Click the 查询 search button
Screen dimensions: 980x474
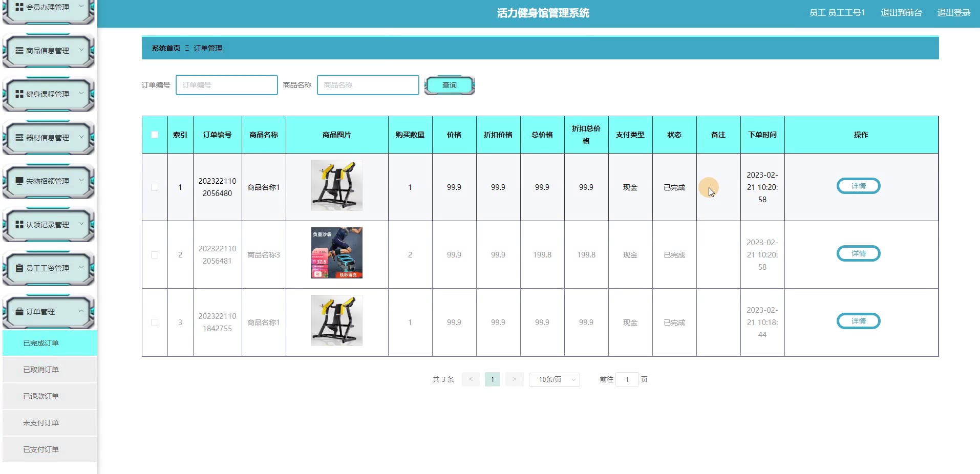(x=450, y=85)
